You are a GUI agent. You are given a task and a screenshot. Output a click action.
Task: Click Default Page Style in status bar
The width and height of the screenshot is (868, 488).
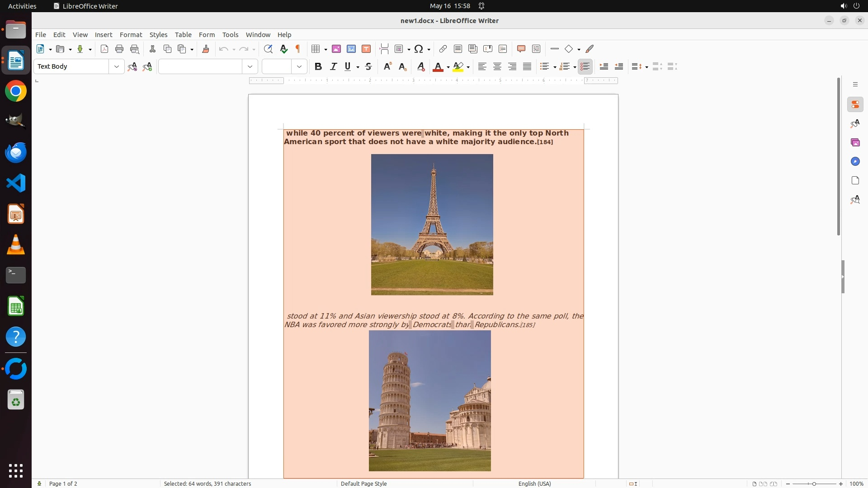[363, 483]
